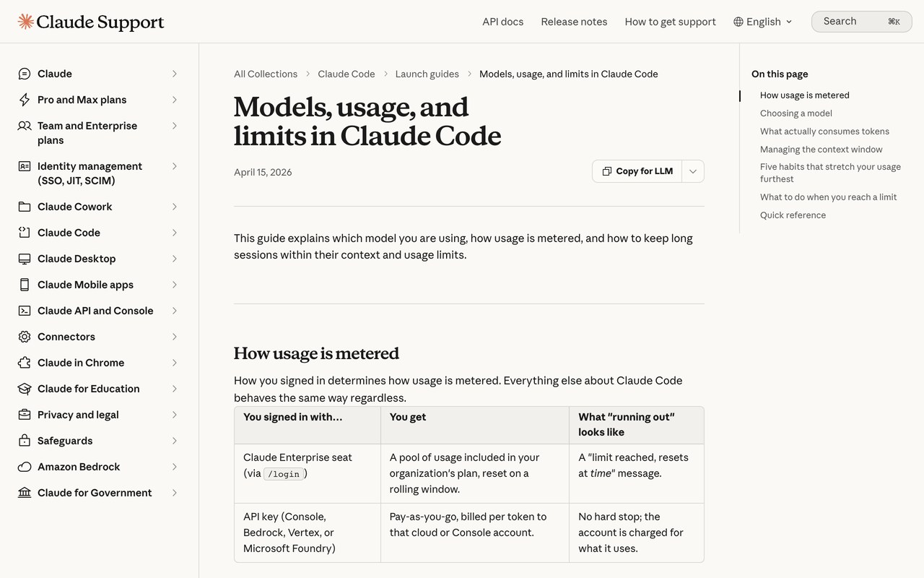
Task: Click the 'No hard stop' table cell
Action: tap(636, 532)
